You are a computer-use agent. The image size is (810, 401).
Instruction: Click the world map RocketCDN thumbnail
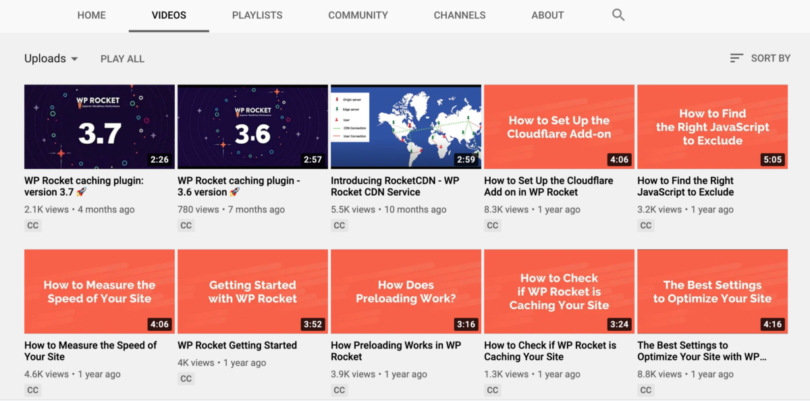click(x=406, y=127)
